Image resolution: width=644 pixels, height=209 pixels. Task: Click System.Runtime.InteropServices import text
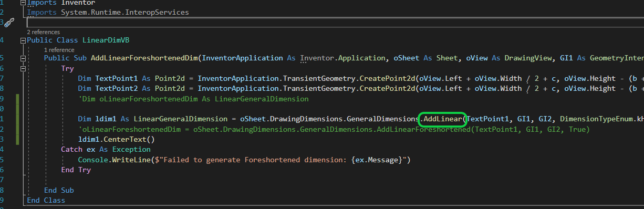pyautogui.click(x=126, y=12)
